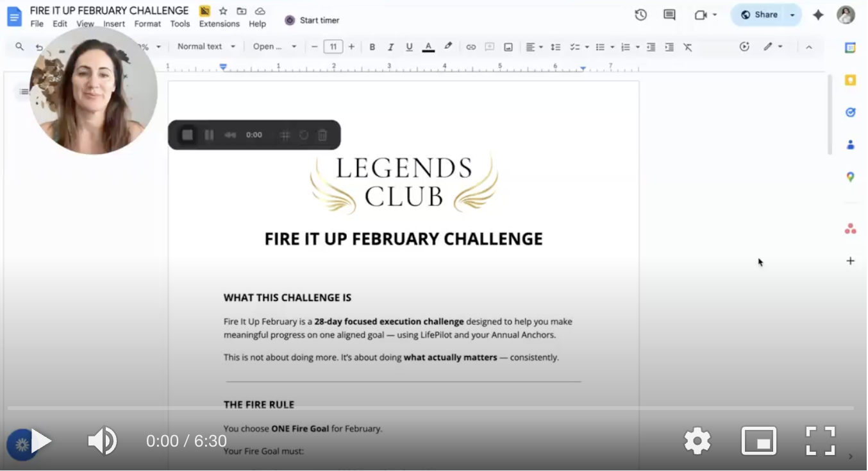Click the clear formatting icon
The height and width of the screenshot is (471, 868).
pos(687,47)
